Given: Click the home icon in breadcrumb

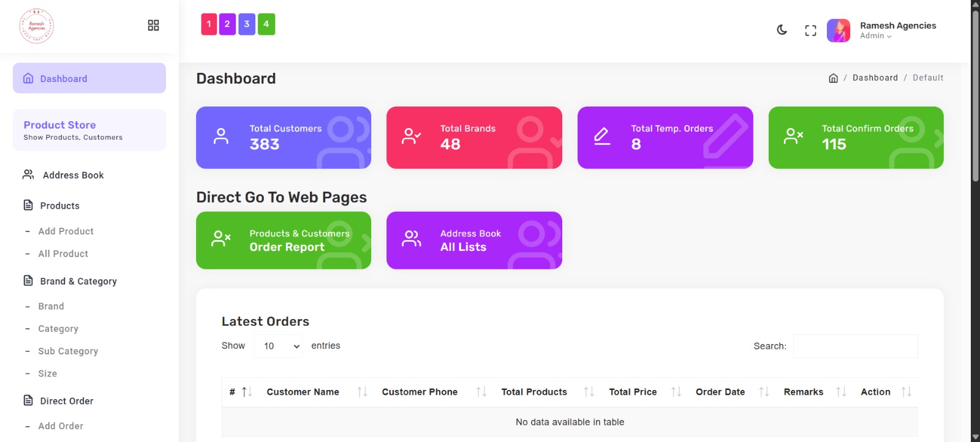Looking at the screenshot, I should click(x=833, y=78).
